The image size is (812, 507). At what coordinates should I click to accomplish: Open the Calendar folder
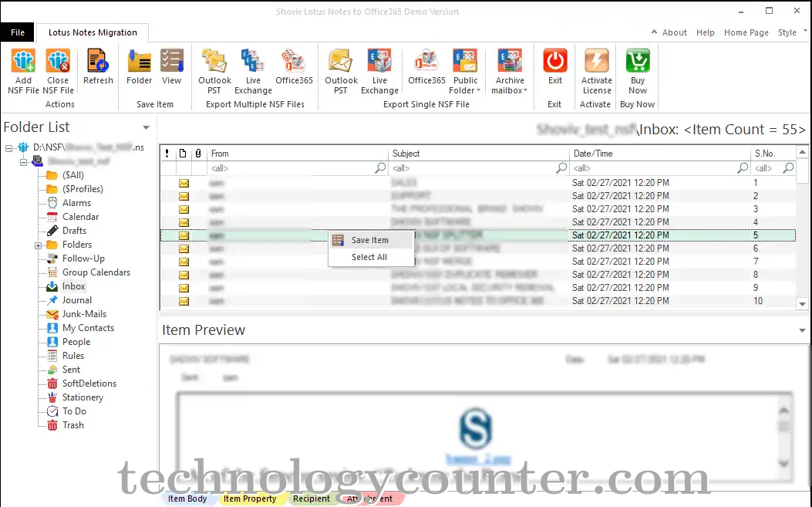[x=80, y=217]
